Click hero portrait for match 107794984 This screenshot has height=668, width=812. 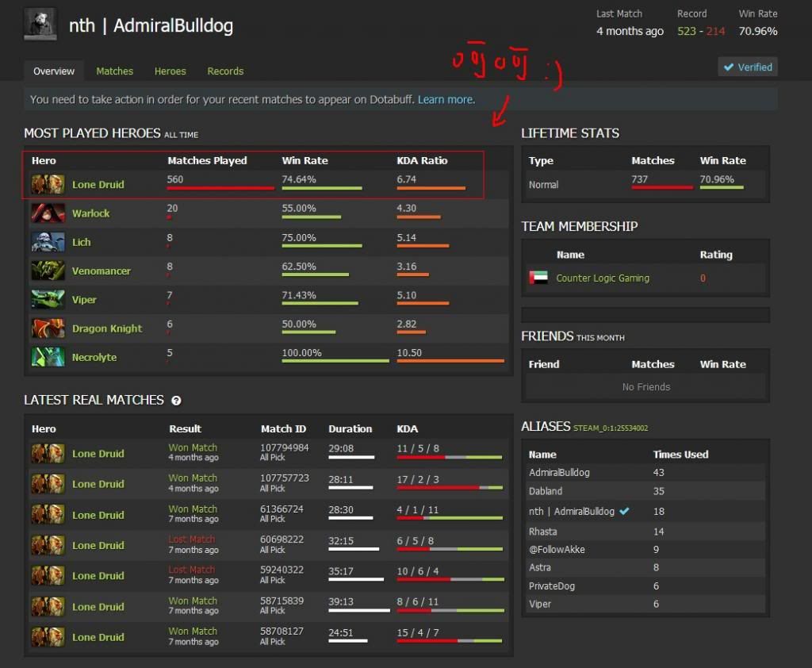coord(48,454)
